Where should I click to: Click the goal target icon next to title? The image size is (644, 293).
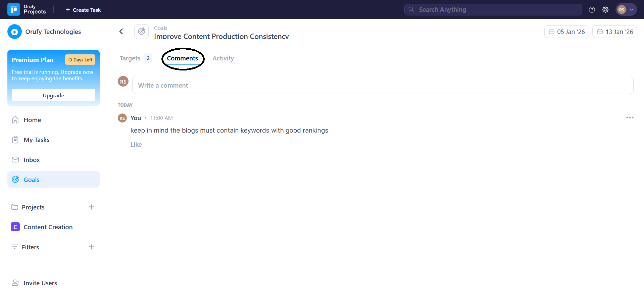tap(142, 32)
